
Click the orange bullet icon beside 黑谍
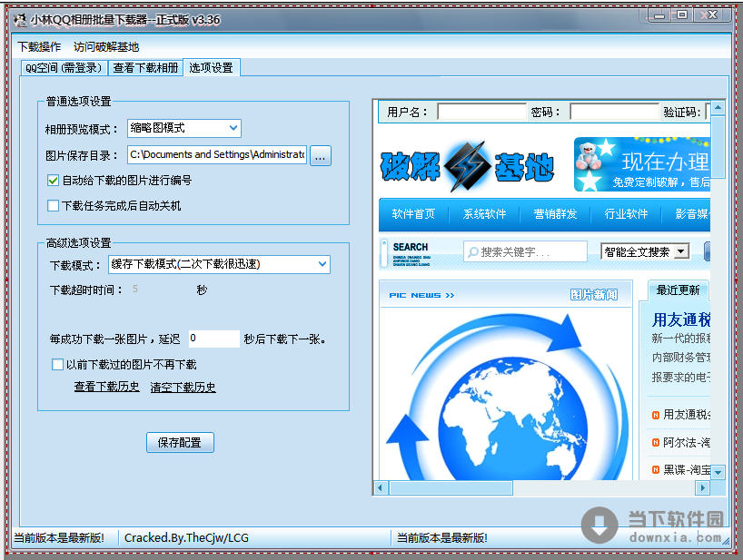coord(655,470)
